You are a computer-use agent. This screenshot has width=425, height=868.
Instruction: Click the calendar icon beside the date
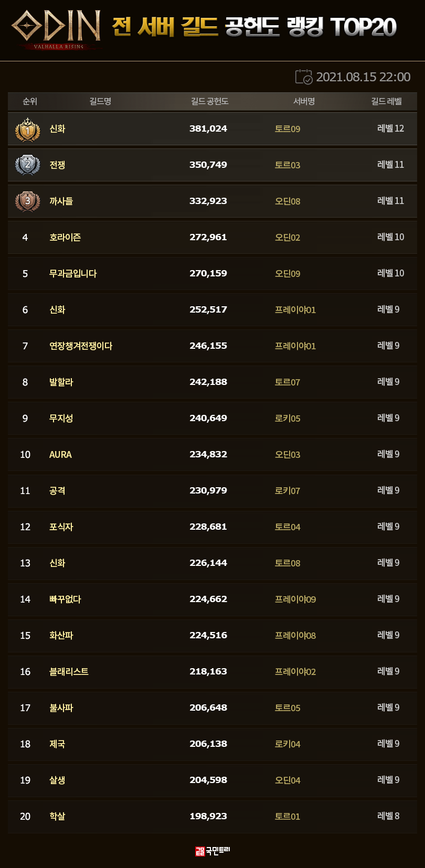click(x=304, y=77)
